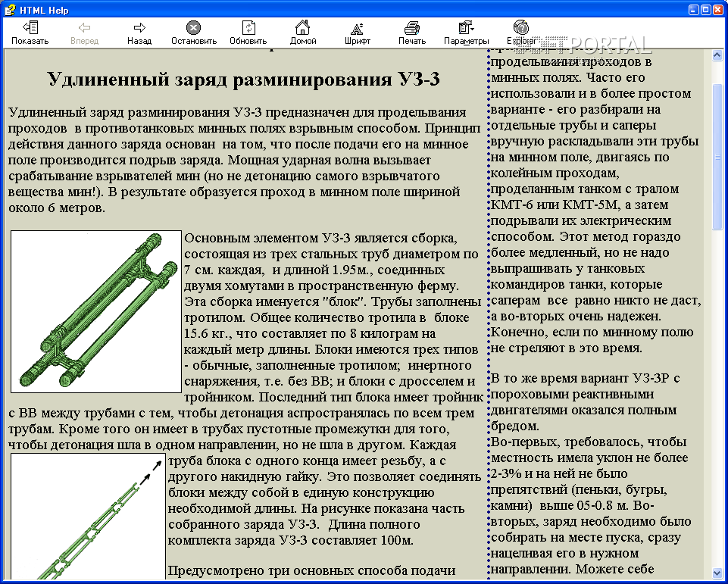Image resolution: width=728 pixels, height=584 pixels.
Task: Click the HTML Help title bar icon
Action: (10, 10)
